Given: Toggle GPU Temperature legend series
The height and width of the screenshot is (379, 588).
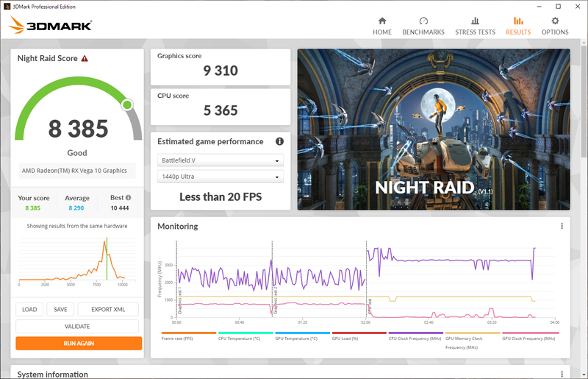Looking at the screenshot, I should (302, 336).
